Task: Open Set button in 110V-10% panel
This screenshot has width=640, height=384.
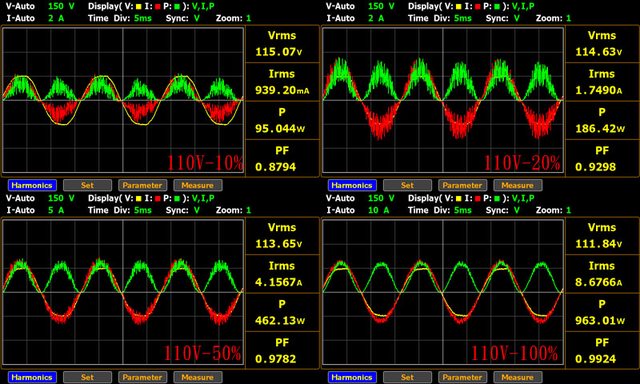Action: click(87, 185)
